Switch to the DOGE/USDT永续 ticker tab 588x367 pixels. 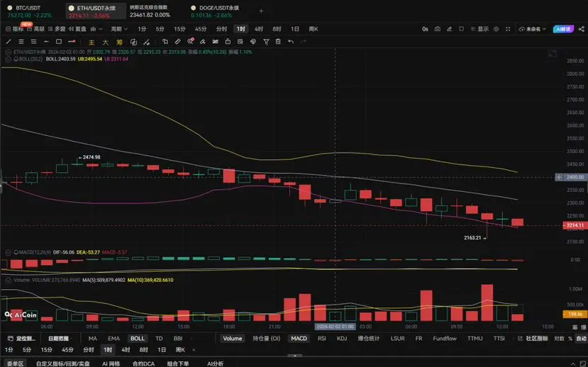(x=215, y=11)
